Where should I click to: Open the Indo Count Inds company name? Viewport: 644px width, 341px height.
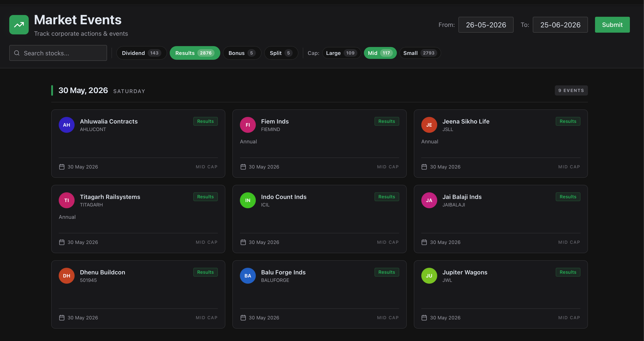(x=284, y=197)
